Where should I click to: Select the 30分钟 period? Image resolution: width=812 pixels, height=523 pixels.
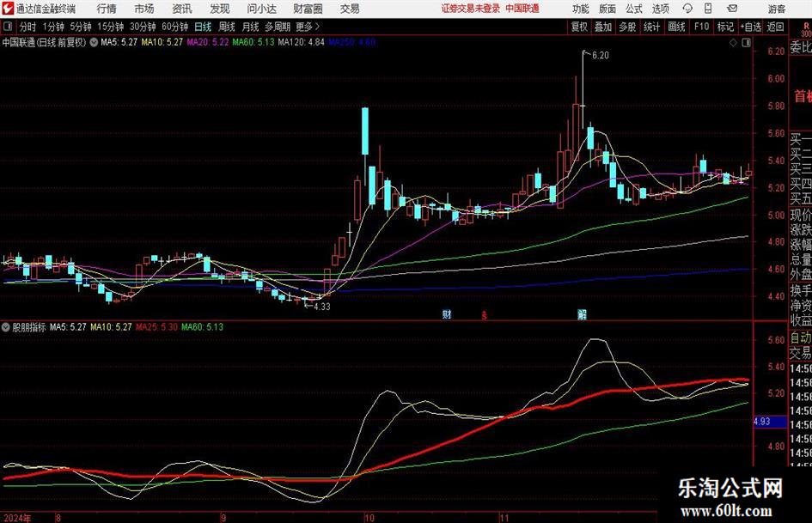coord(143,27)
